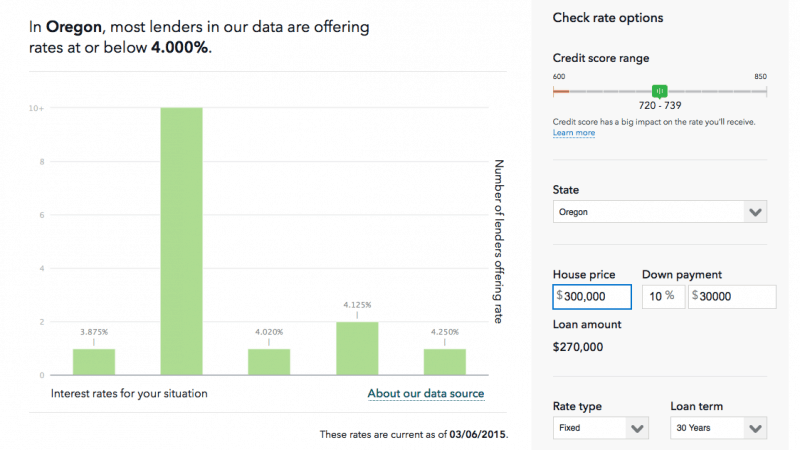The height and width of the screenshot is (450, 800).
Task: Click the Check rate options heading
Action: (608, 18)
